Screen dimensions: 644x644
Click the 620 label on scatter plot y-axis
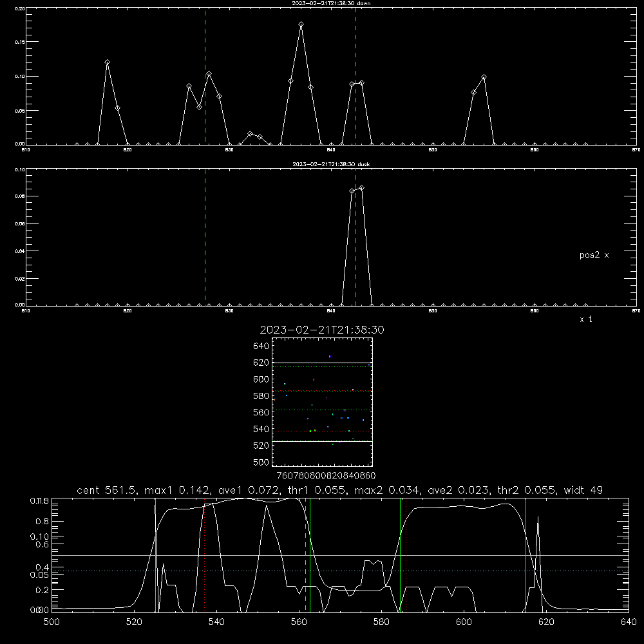coord(261,363)
